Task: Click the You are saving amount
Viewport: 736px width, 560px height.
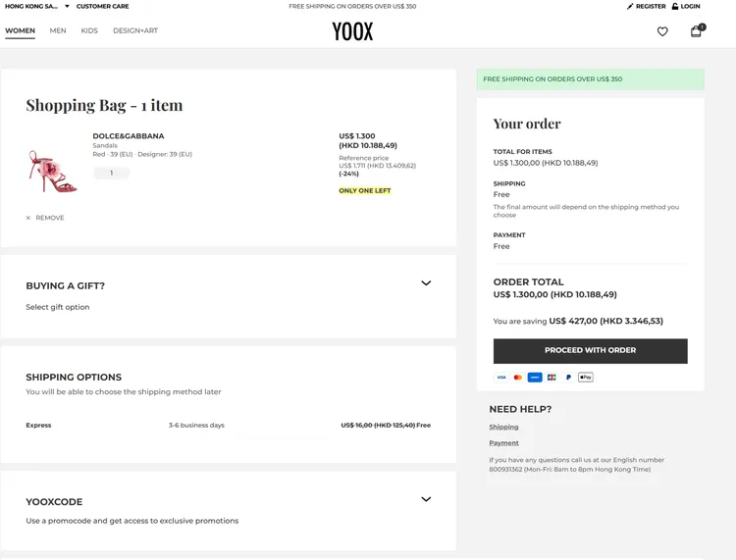Action: 606,321
